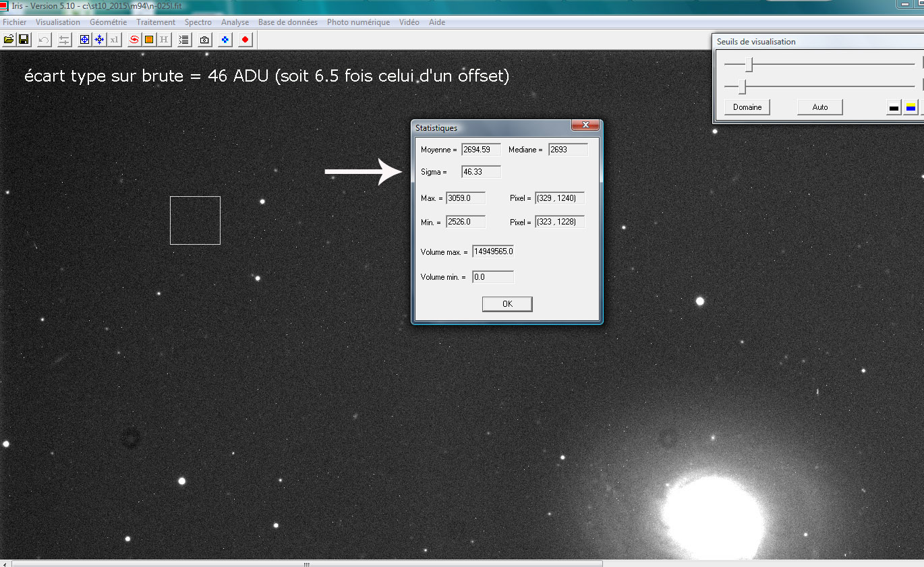Click the upper visualisation threshold slider handle
This screenshot has width=924, height=567.
(749, 65)
